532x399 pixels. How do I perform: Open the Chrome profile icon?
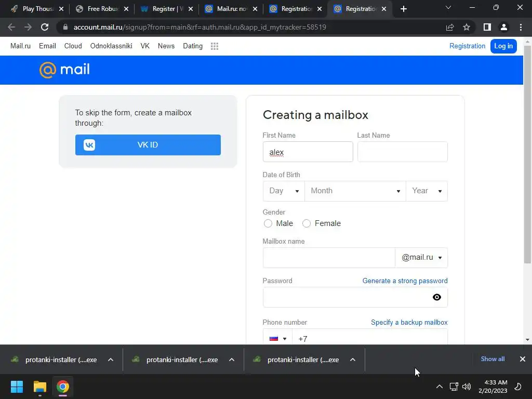tap(504, 27)
